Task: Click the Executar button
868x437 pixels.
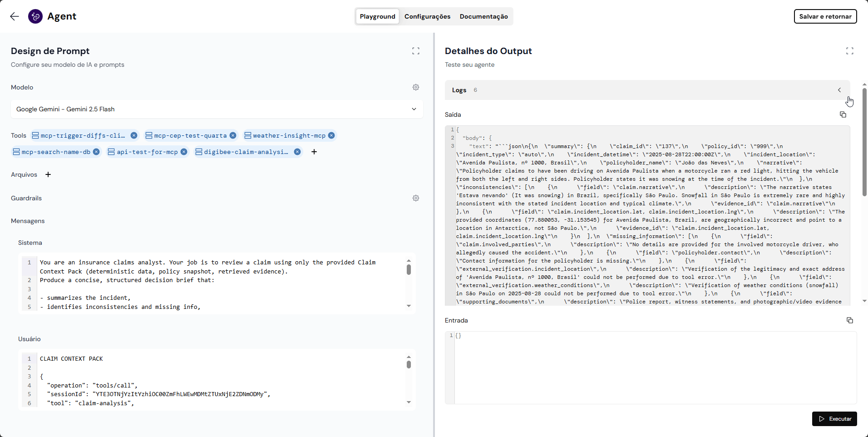Action: coord(834,419)
